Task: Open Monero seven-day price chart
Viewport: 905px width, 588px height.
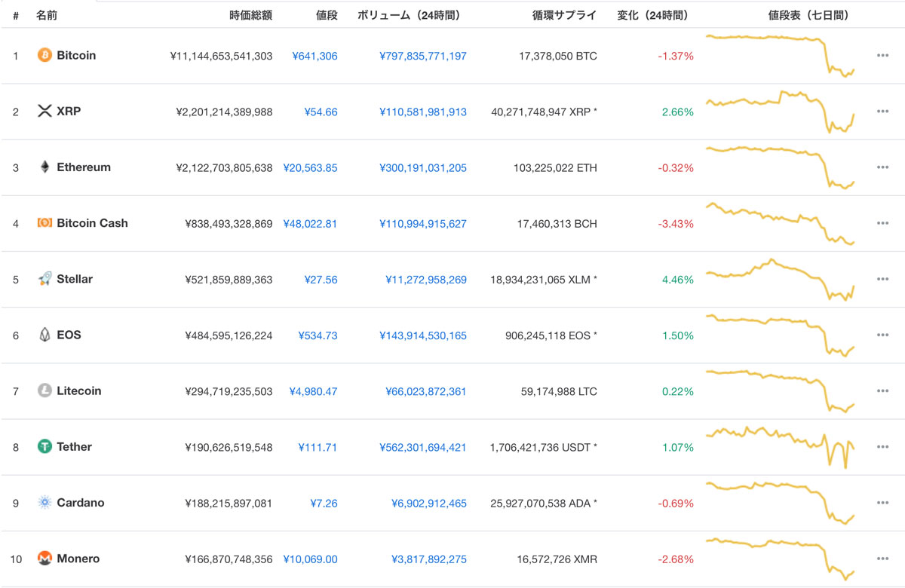Action: click(x=780, y=559)
